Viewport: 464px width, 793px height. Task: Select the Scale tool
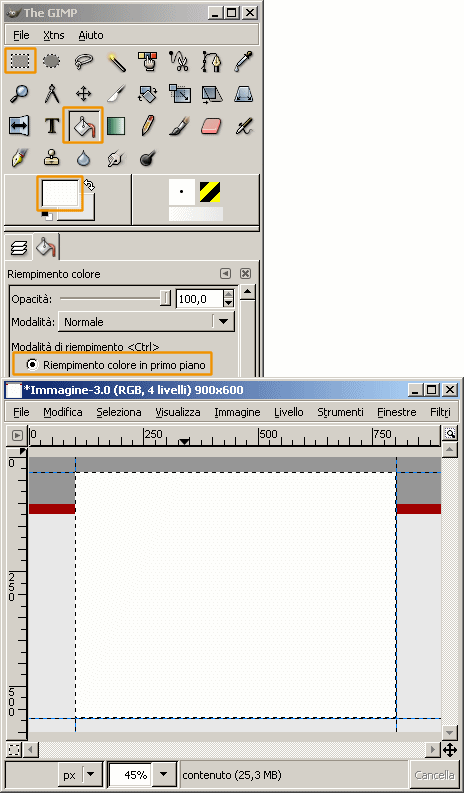[x=179, y=94]
